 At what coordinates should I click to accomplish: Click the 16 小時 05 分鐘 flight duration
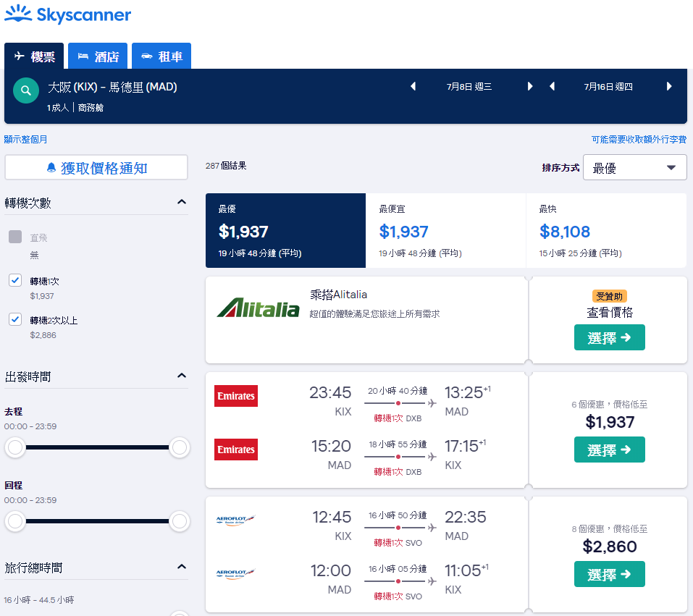pyautogui.click(x=398, y=569)
